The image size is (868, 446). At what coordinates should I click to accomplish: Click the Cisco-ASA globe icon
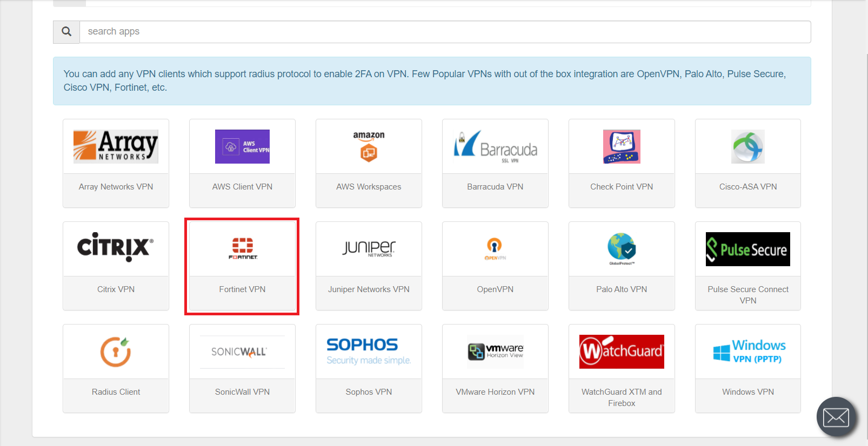[748, 146]
